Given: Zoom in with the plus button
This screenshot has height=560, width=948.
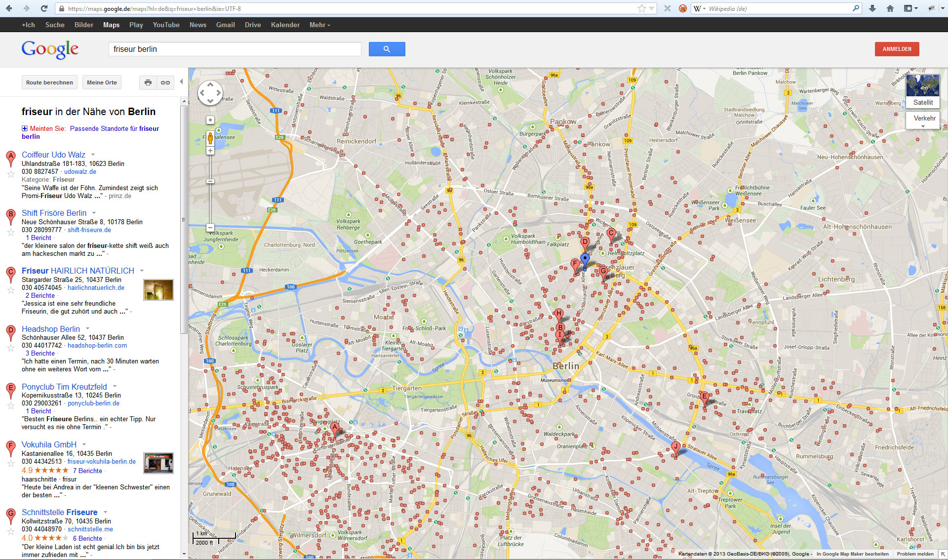Looking at the screenshot, I should tap(210, 151).
